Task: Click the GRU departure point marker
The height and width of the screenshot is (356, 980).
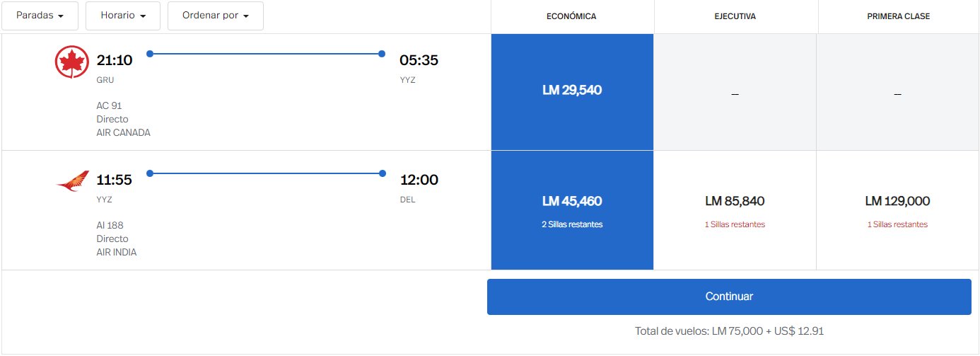Action: click(x=150, y=54)
